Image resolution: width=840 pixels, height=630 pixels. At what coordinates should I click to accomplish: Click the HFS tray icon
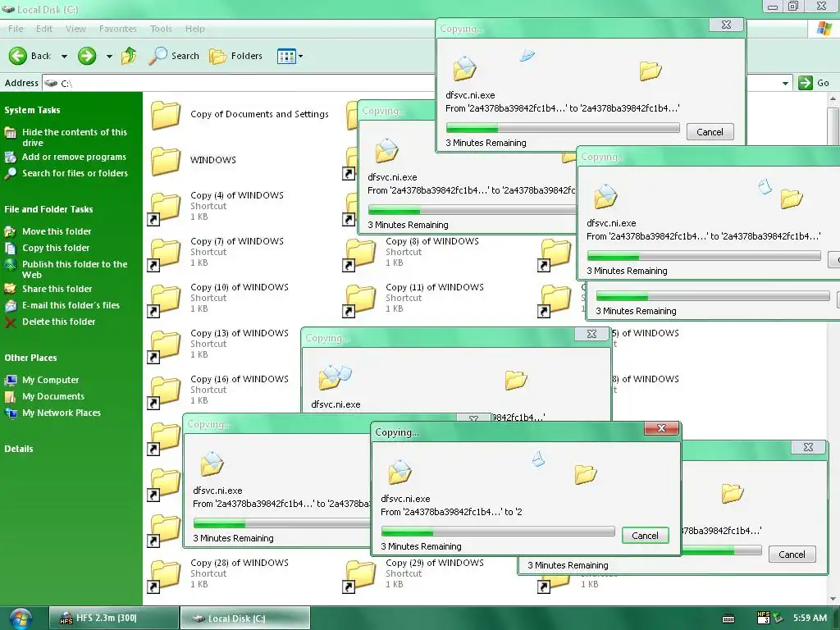(x=764, y=619)
